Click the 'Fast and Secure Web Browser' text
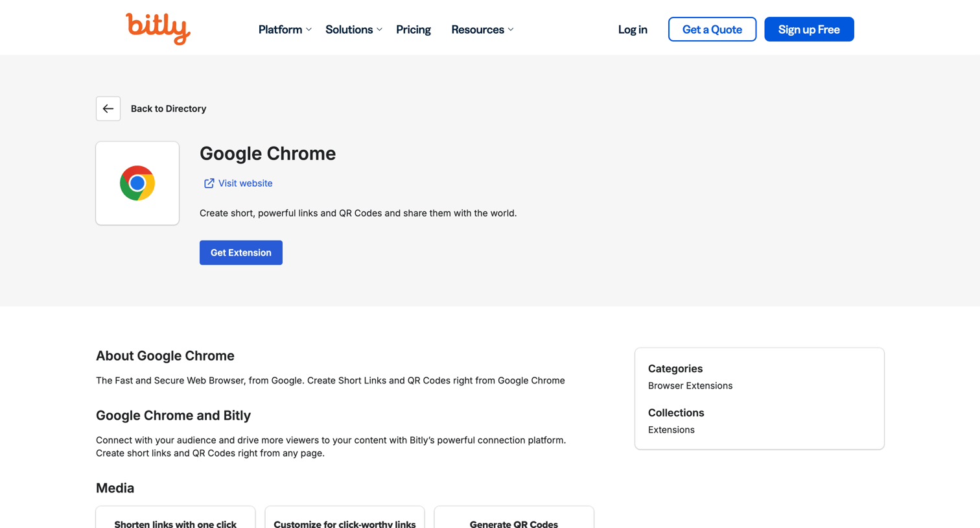The height and width of the screenshot is (528, 980). click(331, 380)
